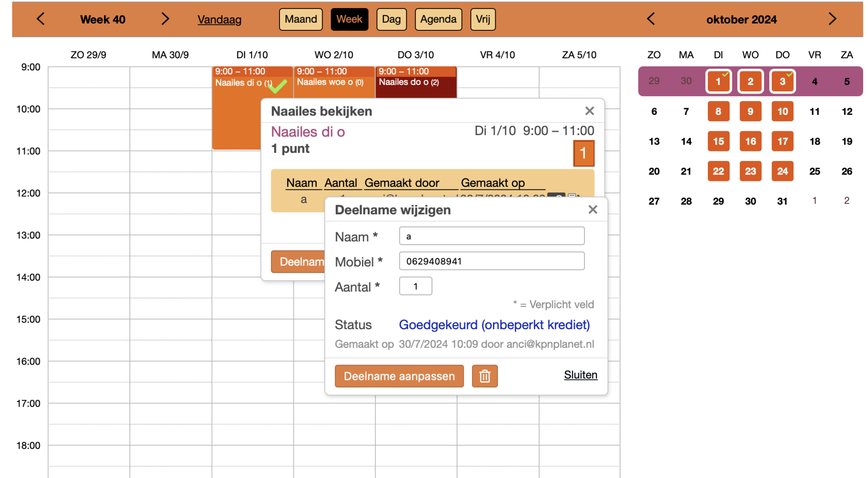
Task: Select October 8 in the mini calendar
Action: point(718,112)
